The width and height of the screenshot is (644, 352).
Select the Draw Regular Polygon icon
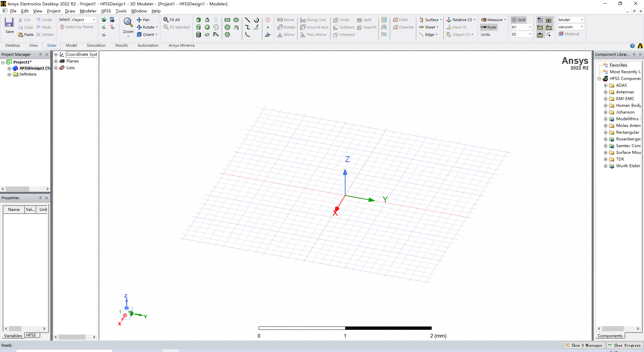point(227,35)
